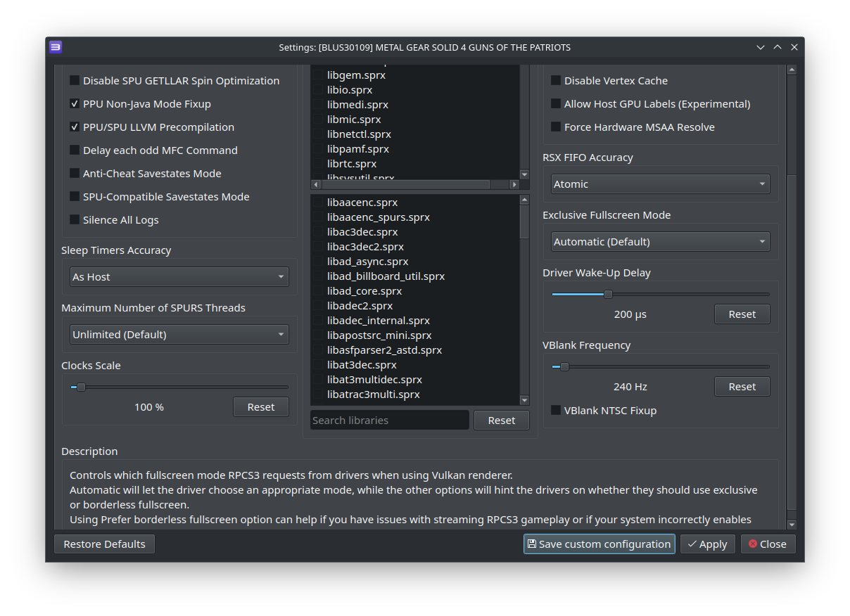Toggle VBlank NTSC Fixup checkbox
The width and height of the screenshot is (850, 616).
pos(556,411)
